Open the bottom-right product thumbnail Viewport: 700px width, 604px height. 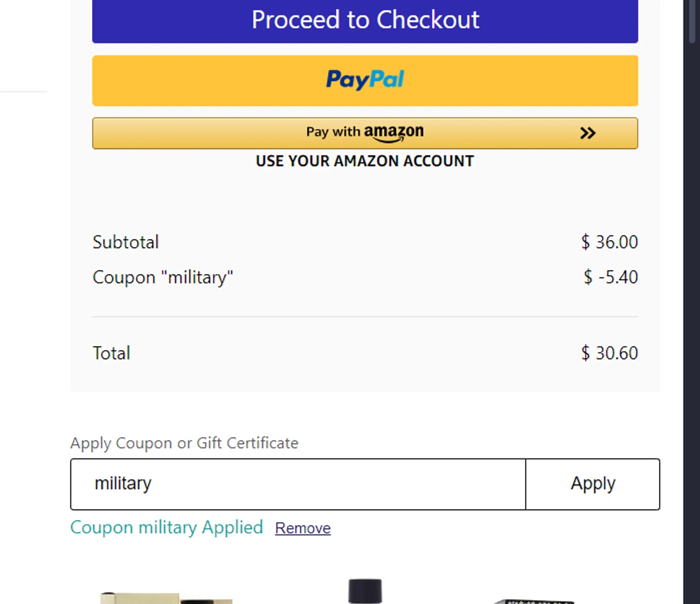534,601
